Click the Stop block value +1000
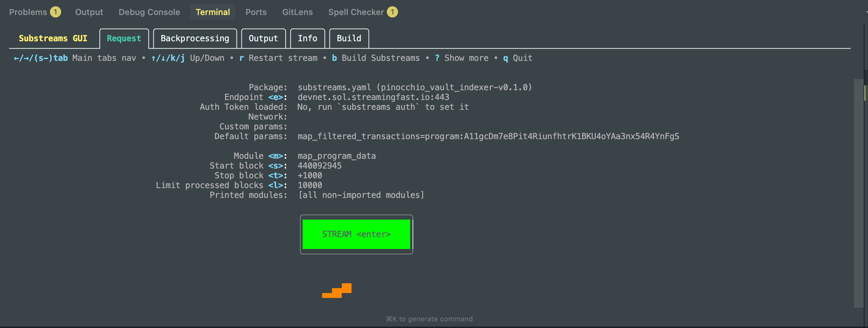 click(310, 176)
